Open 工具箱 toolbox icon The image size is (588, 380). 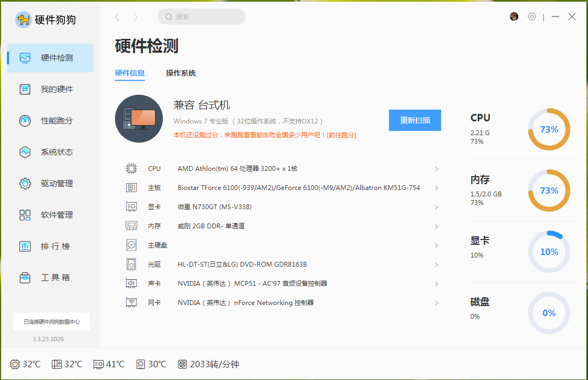point(25,278)
